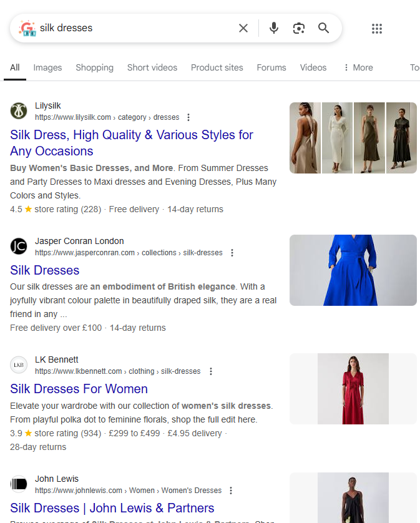
Task: Open three-dot menu for Lilysilk result
Action: coord(188,117)
